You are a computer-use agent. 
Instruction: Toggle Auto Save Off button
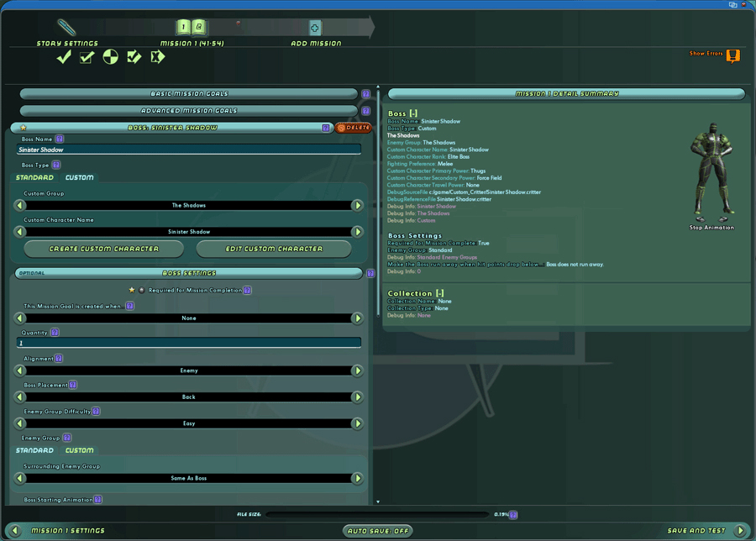[377, 531]
